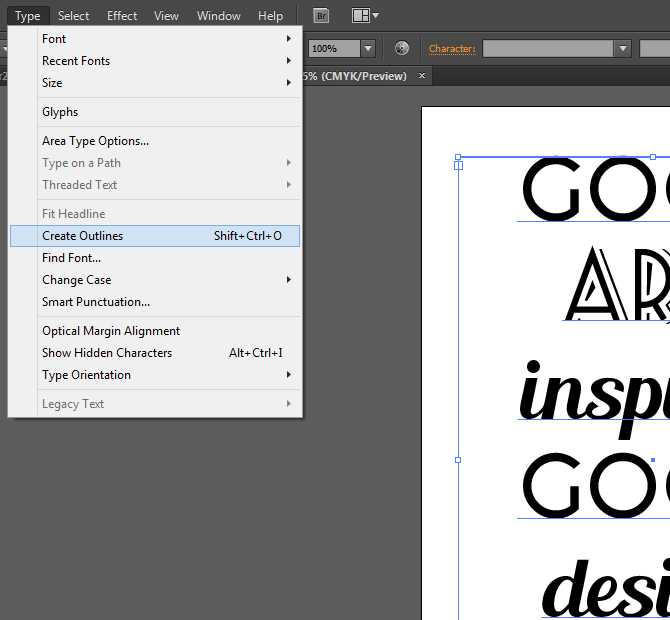
Task: Open the Effect menu
Action: [122, 16]
